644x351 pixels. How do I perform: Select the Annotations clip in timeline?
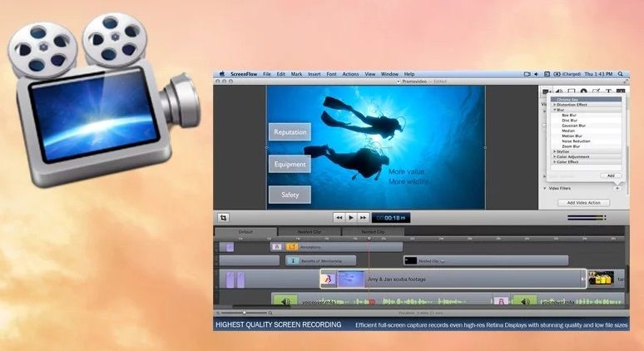[x=344, y=247]
